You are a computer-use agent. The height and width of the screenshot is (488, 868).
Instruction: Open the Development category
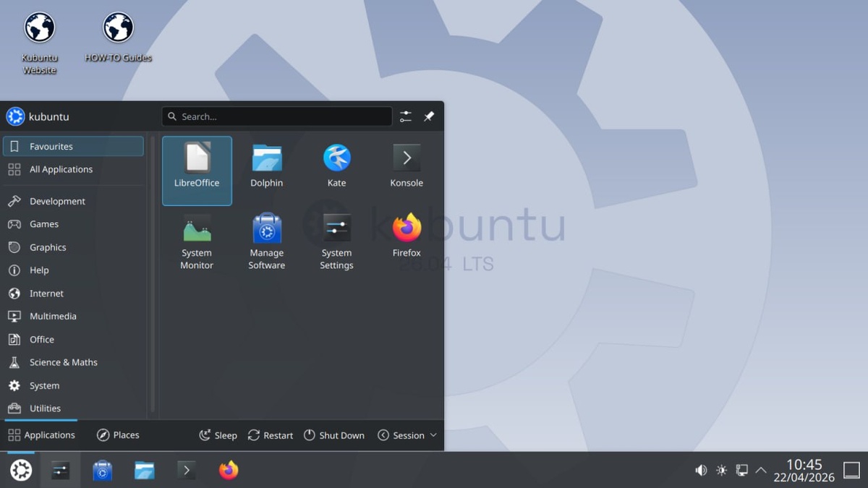pos(74,201)
